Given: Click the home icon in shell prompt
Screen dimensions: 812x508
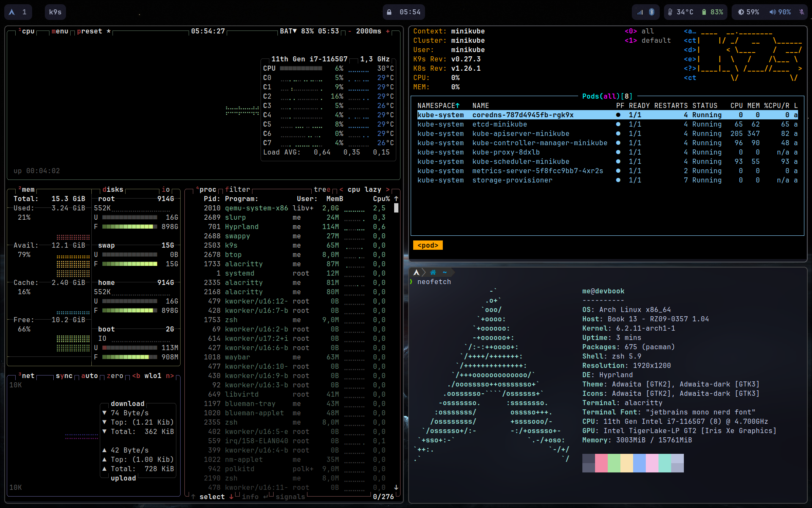Looking at the screenshot, I should (x=433, y=273).
